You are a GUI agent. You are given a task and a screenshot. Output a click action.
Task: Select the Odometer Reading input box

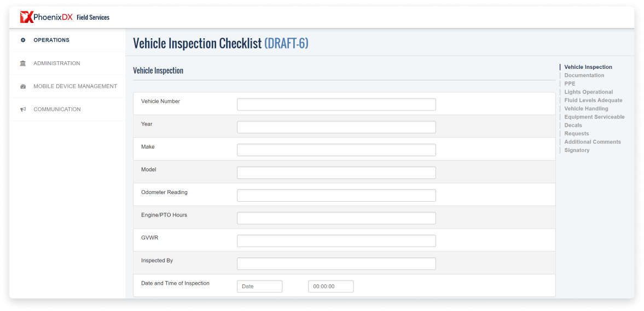(336, 196)
